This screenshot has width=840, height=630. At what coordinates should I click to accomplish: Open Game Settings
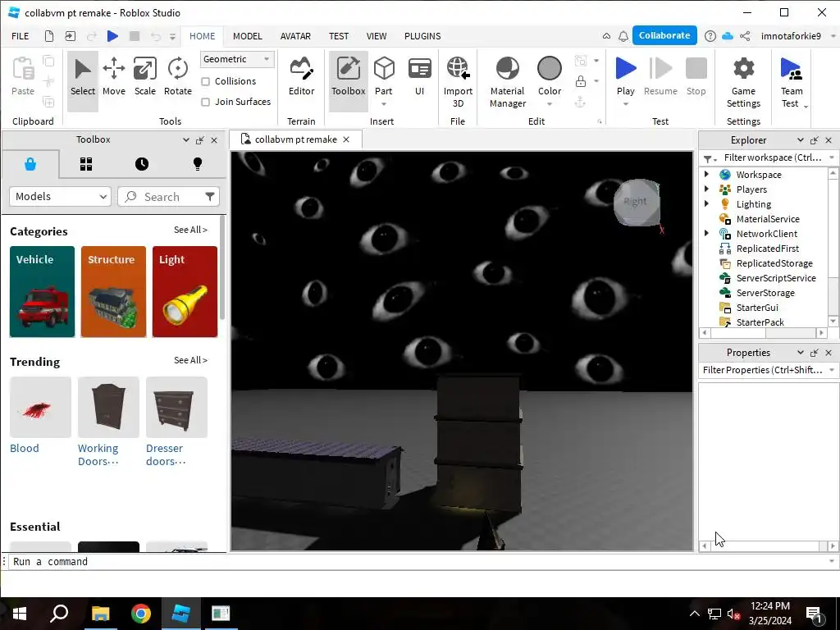click(x=743, y=82)
